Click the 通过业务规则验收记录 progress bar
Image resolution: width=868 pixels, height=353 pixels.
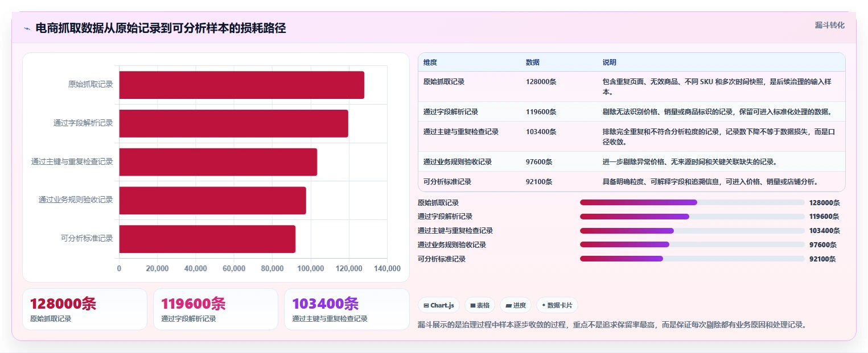692,245
